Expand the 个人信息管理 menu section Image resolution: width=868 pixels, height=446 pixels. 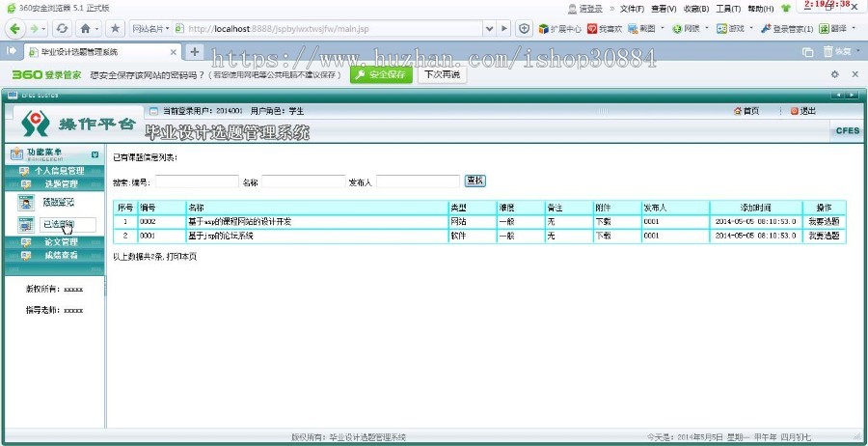[x=54, y=171]
